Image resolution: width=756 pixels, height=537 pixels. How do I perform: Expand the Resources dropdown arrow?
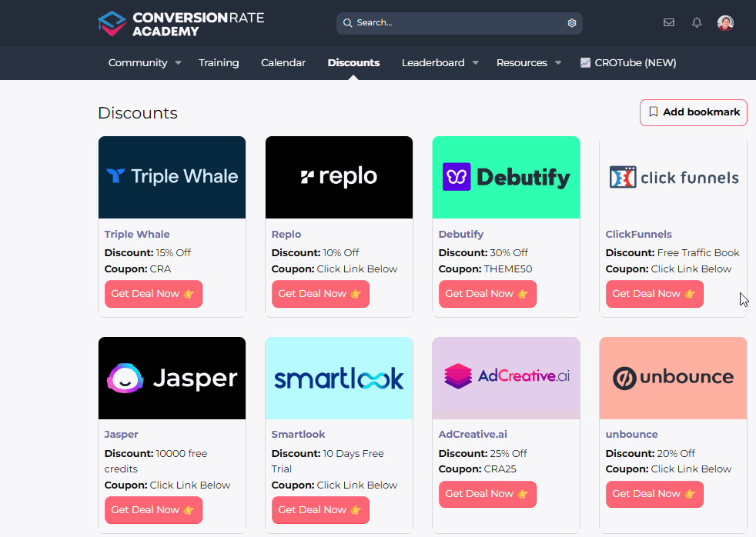558,62
